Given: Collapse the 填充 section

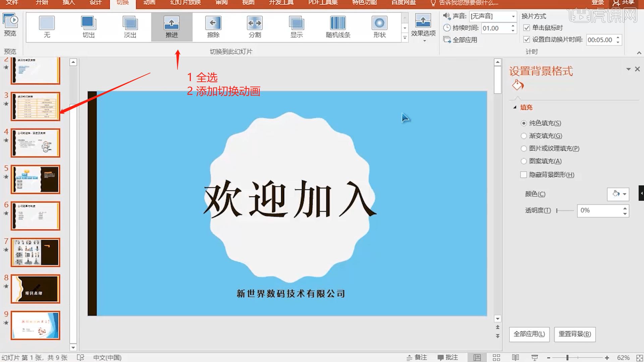Looking at the screenshot, I should (515, 107).
